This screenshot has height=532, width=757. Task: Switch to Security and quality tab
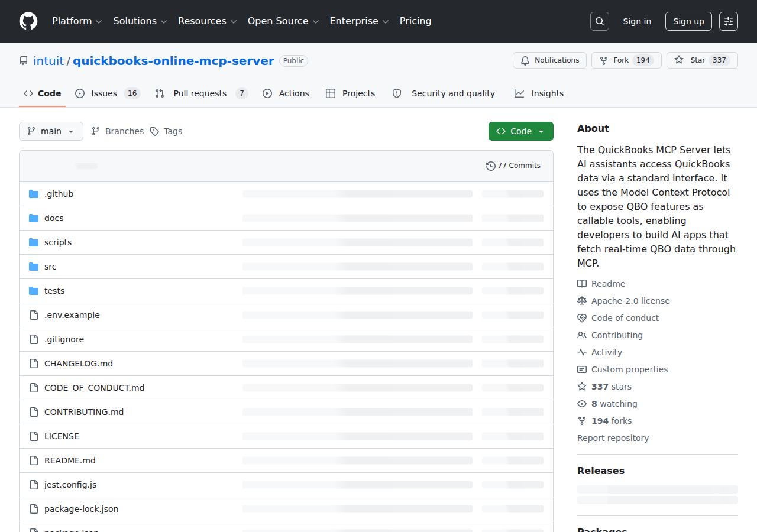(x=444, y=93)
